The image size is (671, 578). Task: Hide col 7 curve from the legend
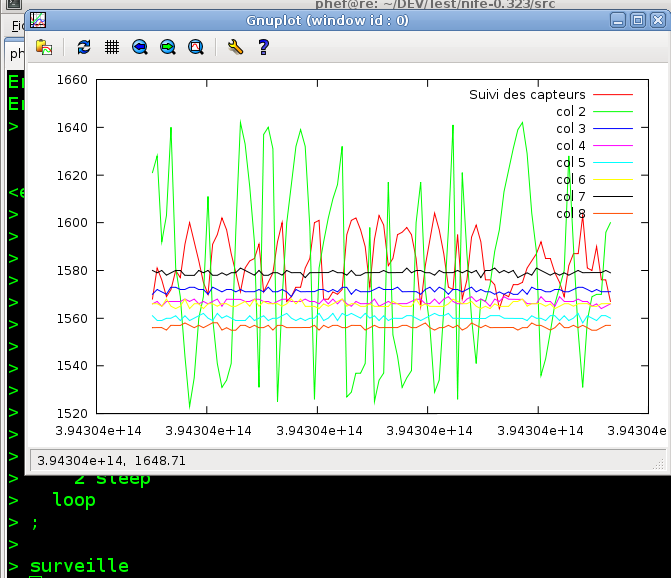click(x=570, y=196)
